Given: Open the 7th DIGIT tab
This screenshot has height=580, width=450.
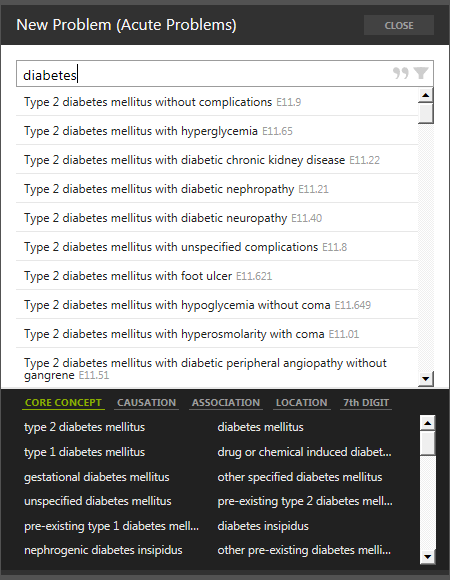Looking at the screenshot, I should point(366,402).
